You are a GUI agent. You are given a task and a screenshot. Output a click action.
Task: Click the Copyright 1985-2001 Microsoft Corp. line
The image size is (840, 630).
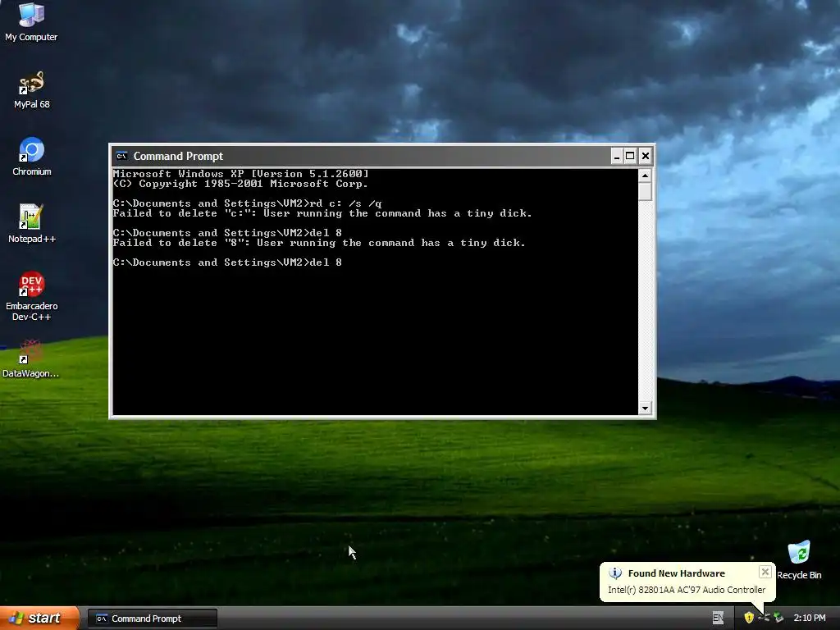[x=240, y=184]
